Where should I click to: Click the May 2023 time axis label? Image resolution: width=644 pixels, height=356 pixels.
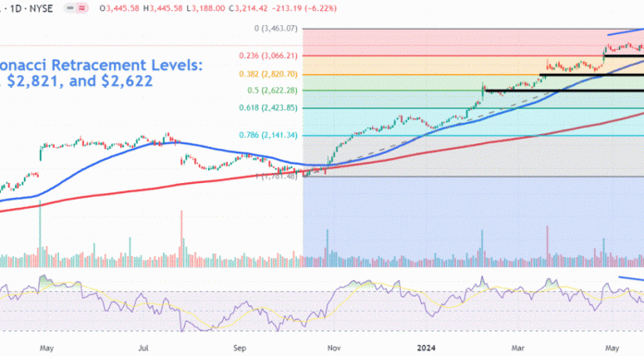tap(47, 349)
